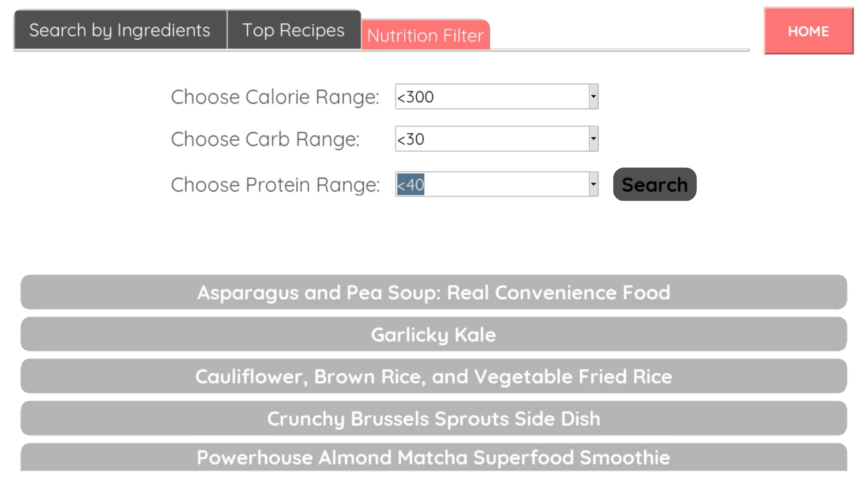This screenshot has height=488, width=868.
Task: Expand the Protein Range dropdown arrow
Action: click(594, 184)
